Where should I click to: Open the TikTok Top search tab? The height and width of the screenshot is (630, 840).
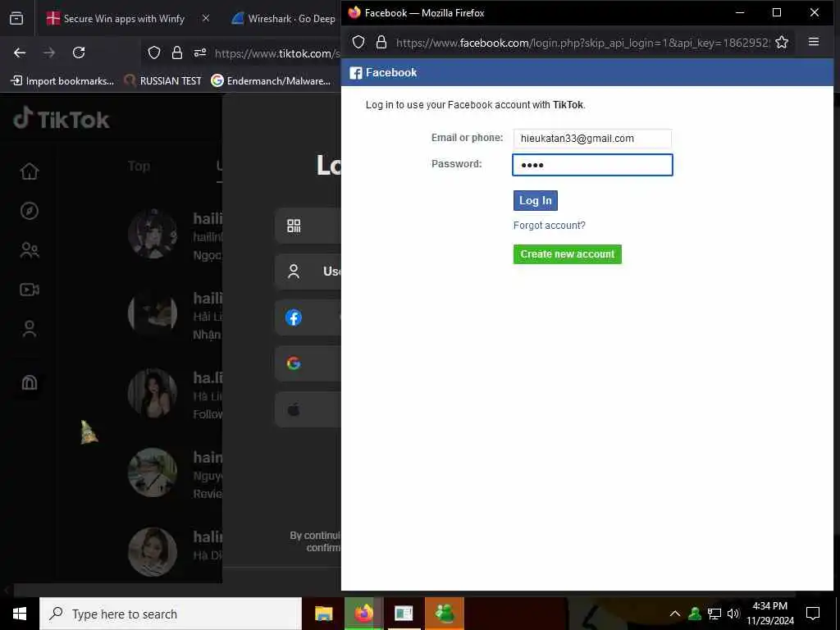139,166
